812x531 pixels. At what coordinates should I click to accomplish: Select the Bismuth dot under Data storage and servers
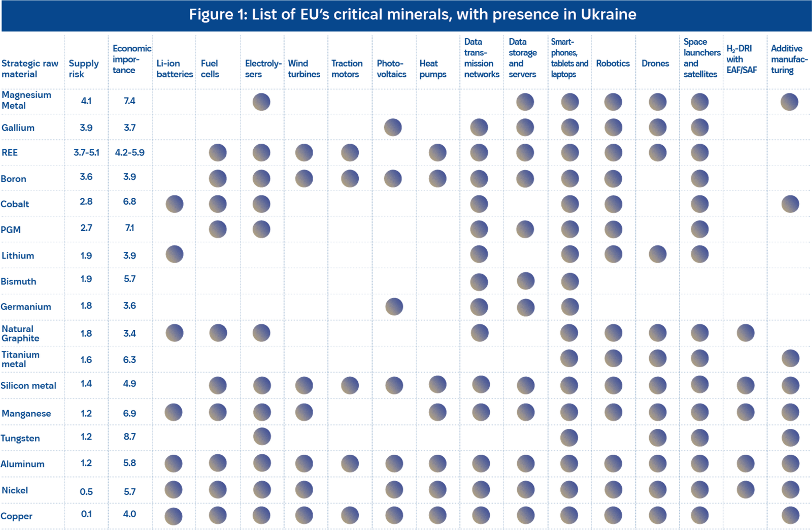[526, 281]
